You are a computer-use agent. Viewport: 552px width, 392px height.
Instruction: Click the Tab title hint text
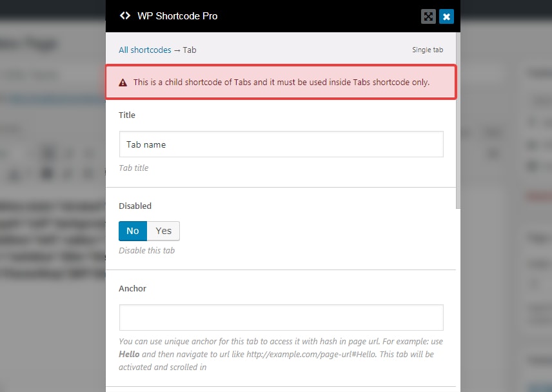pyautogui.click(x=133, y=168)
